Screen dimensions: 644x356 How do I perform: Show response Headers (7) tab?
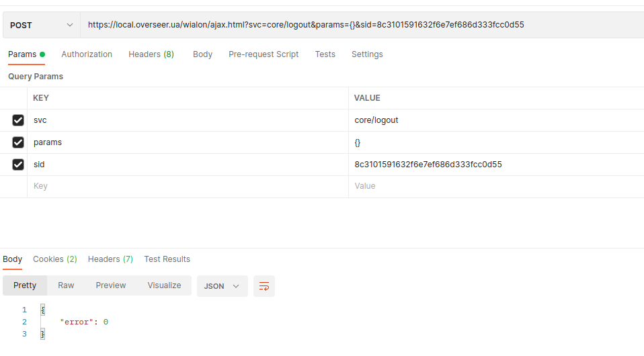coord(110,259)
